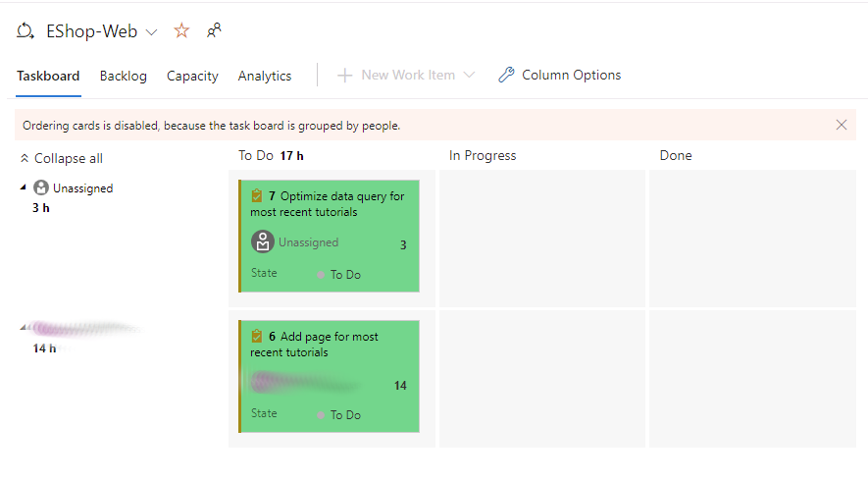This screenshot has height=481, width=868.
Task: Expand the New Work Item dropdown arrow
Action: click(469, 76)
